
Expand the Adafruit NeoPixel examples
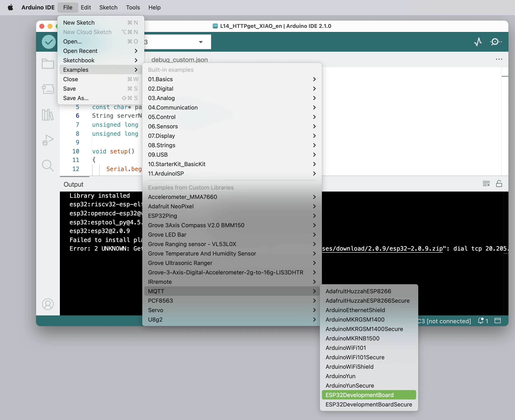(x=232, y=206)
